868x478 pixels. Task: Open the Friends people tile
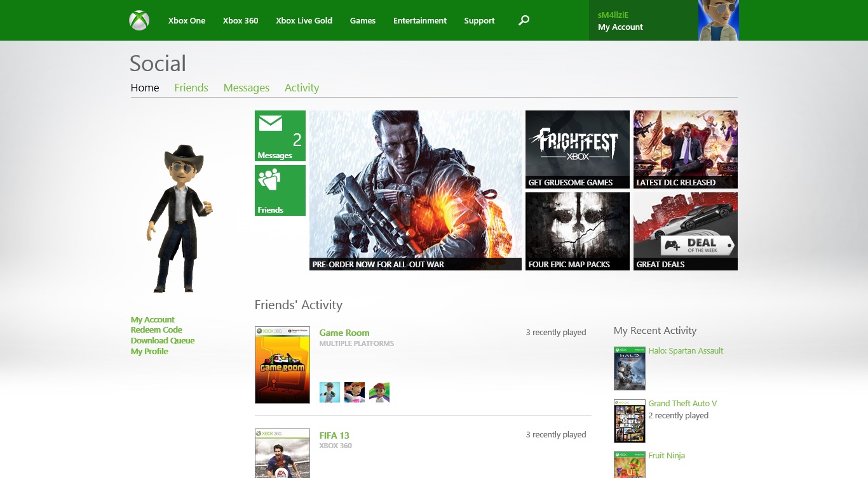click(x=280, y=190)
